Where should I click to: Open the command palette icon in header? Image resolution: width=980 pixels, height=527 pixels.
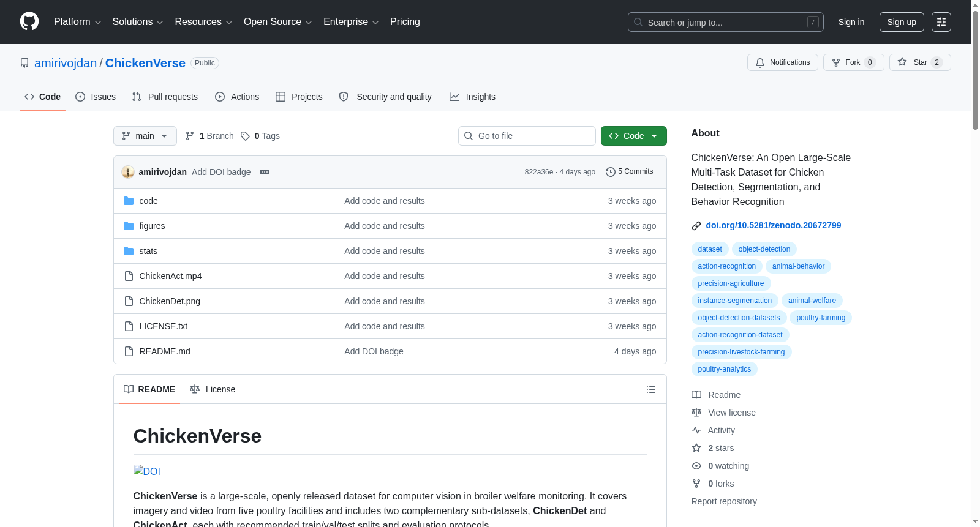[x=941, y=22]
